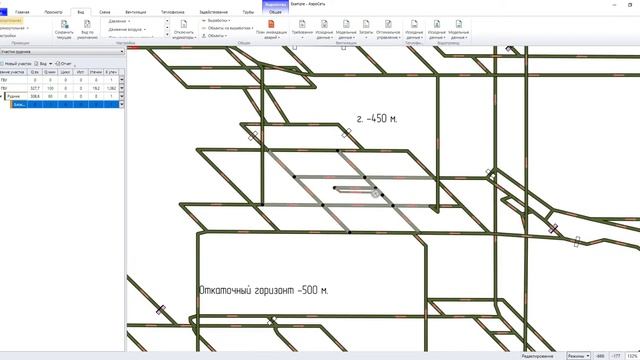Open dropdown arrow of the selected blue row
This screenshot has width=640, height=360.
(122, 104)
